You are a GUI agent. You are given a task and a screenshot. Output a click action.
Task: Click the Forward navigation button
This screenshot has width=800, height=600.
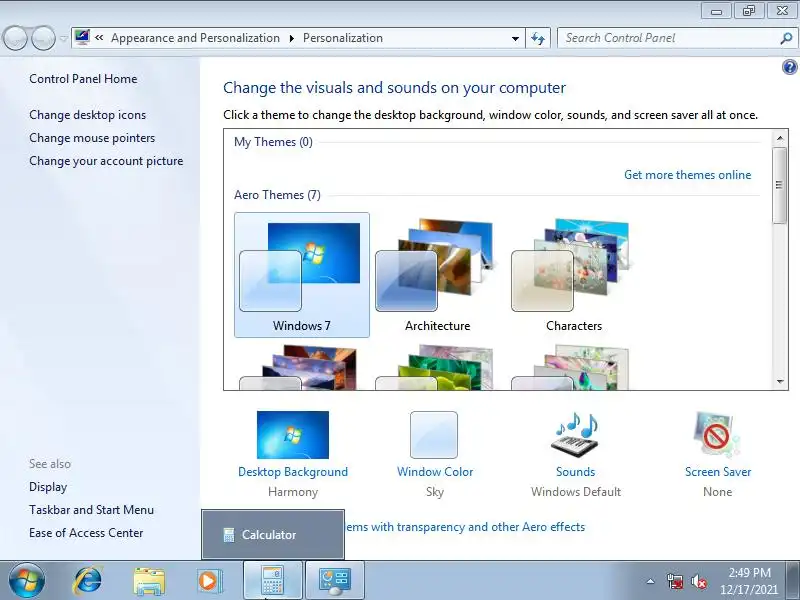(x=43, y=38)
